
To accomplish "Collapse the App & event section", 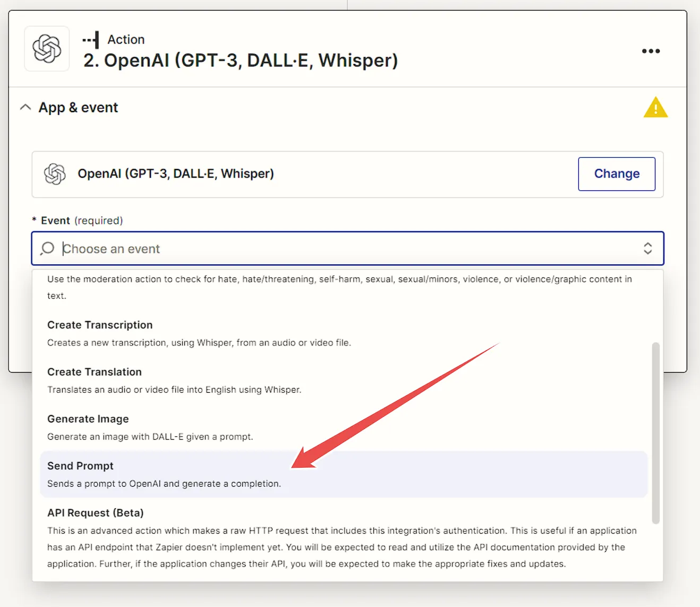I will tap(25, 107).
